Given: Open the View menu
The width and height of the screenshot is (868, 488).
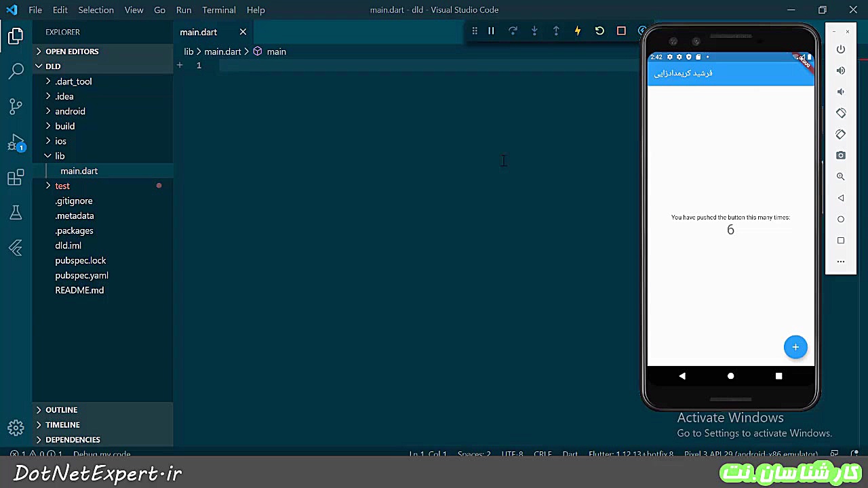Looking at the screenshot, I should pyautogui.click(x=134, y=9).
